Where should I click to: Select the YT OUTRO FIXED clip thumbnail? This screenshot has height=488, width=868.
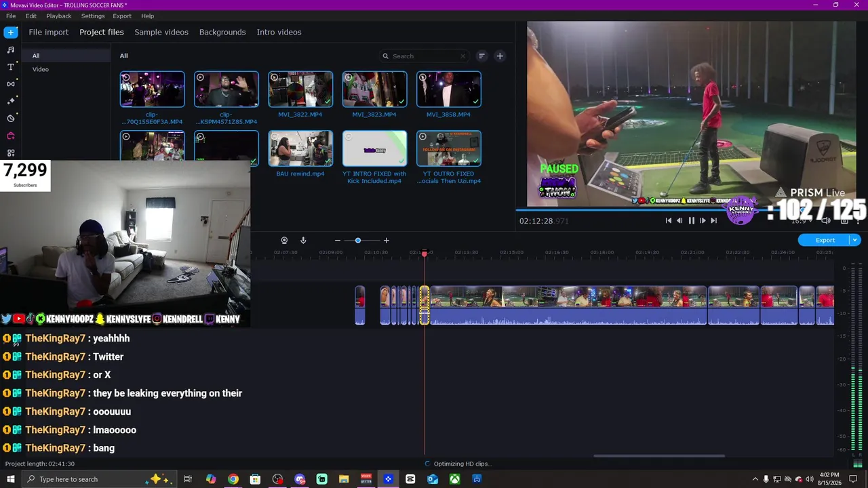449,148
